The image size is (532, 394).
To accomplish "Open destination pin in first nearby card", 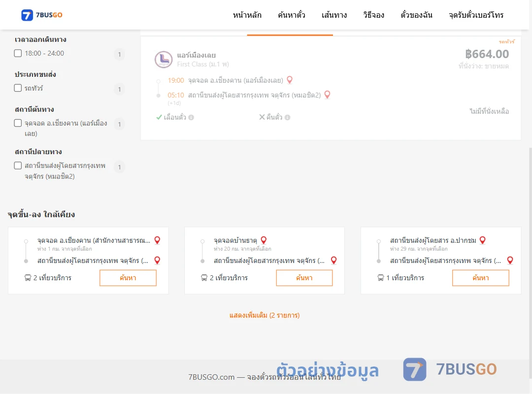I will [157, 261].
